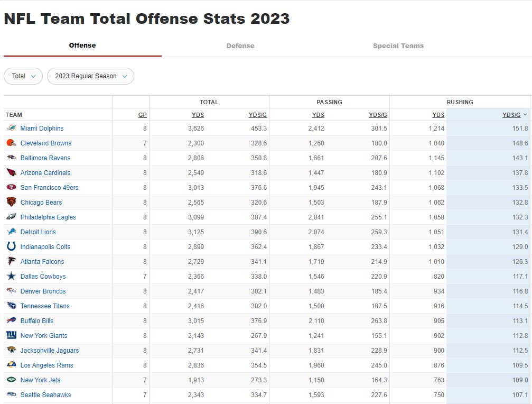Click the page title NFL Team Total Offense Stats
Screen dimensions: 532x404
click(146, 19)
